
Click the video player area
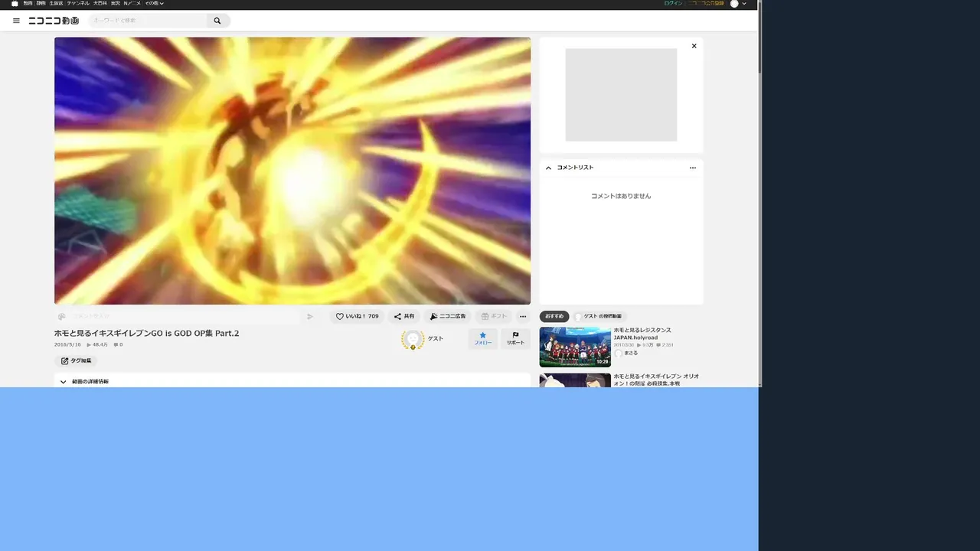tap(292, 171)
